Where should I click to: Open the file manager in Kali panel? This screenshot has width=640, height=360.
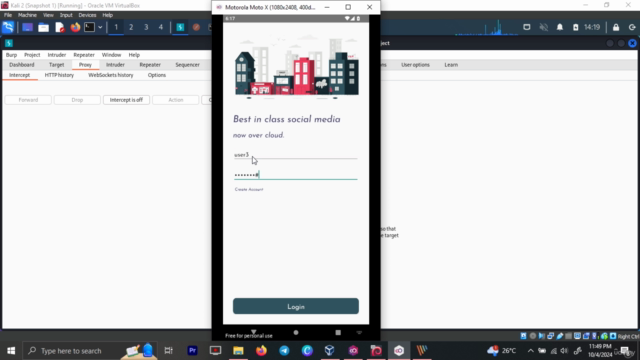(43, 27)
